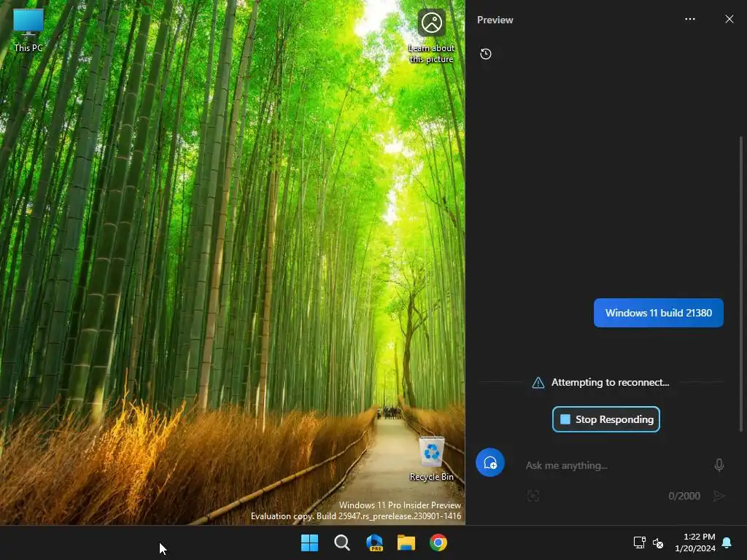747x560 pixels.
Task: Click the warning triangle icon
Action: pyautogui.click(x=538, y=382)
